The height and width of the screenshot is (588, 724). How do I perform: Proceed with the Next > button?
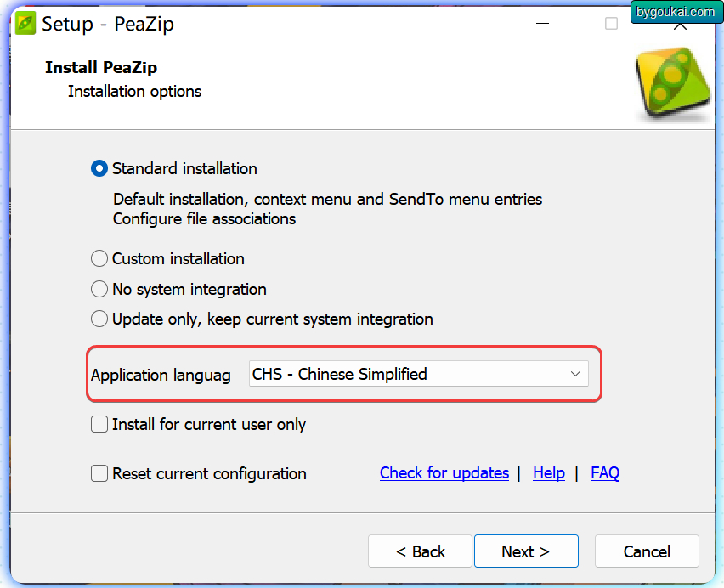tap(525, 551)
